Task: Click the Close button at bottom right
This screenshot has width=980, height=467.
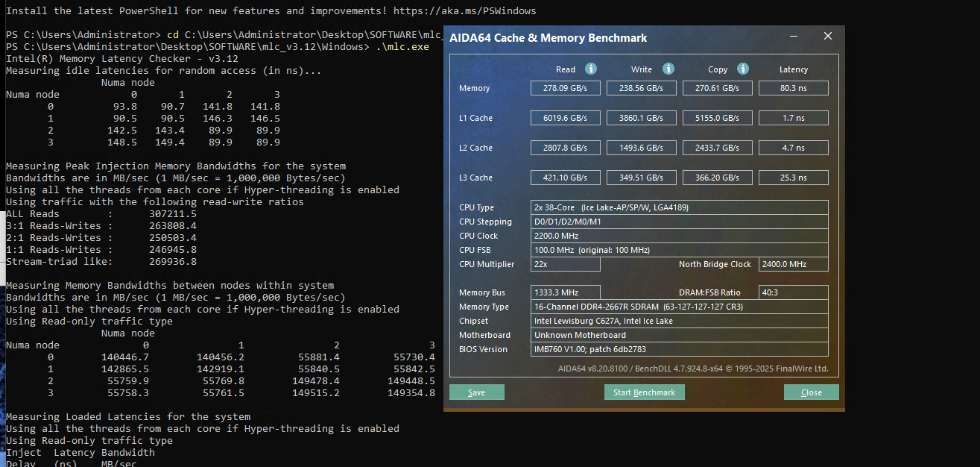Action: click(811, 392)
